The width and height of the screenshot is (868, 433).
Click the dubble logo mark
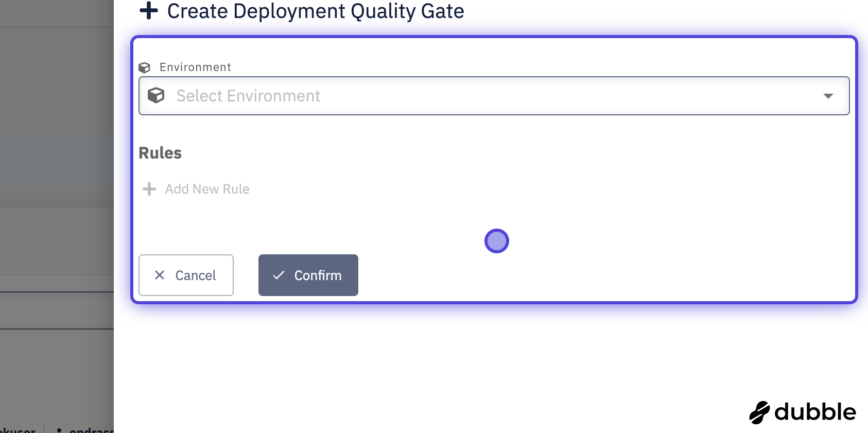[x=759, y=412]
